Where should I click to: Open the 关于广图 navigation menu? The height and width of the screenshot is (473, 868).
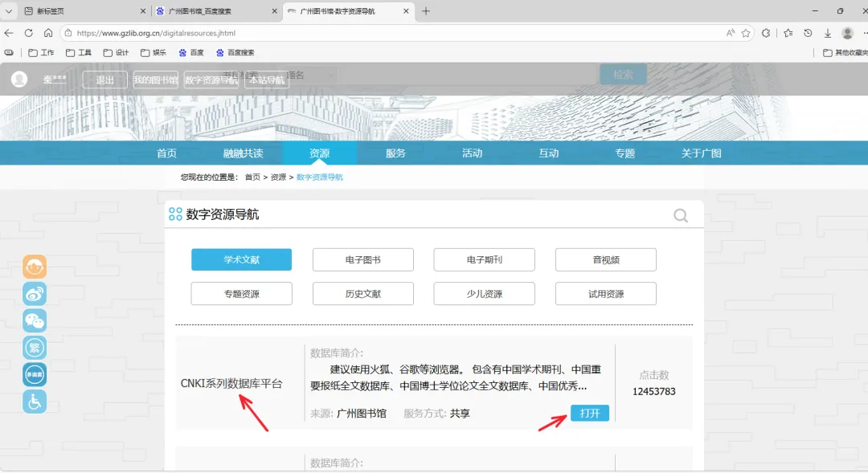click(x=702, y=153)
